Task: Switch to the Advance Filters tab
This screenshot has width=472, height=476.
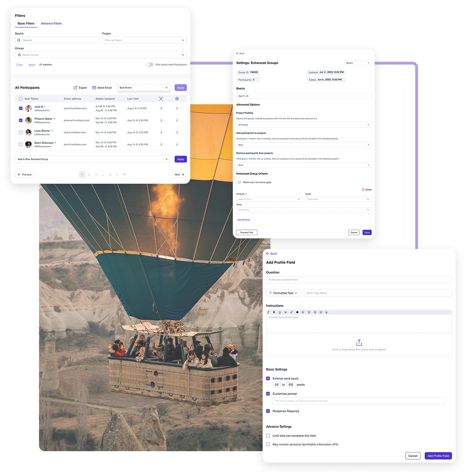Action: pyautogui.click(x=51, y=23)
